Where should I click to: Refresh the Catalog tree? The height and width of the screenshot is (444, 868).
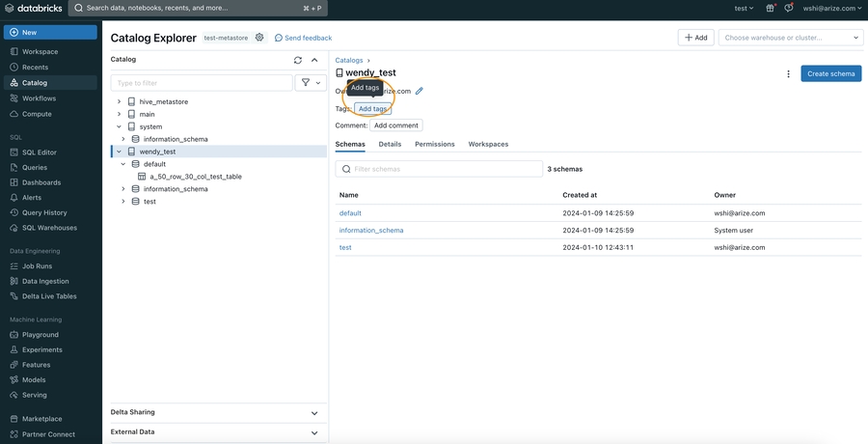click(298, 60)
